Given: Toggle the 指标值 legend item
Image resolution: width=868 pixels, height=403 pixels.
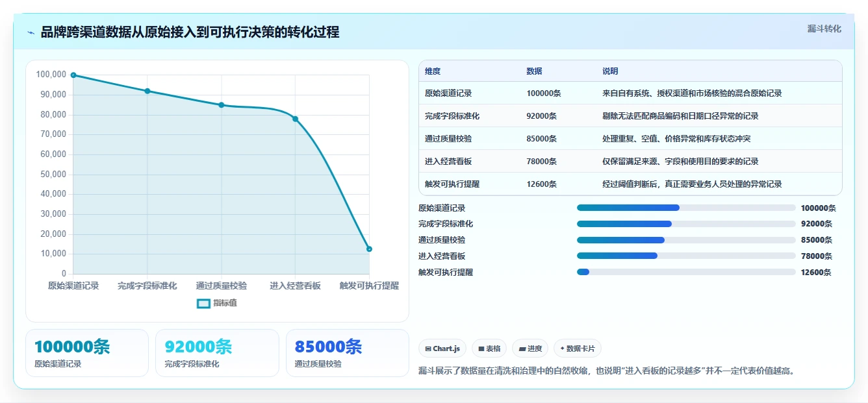Looking at the screenshot, I should point(217,303).
